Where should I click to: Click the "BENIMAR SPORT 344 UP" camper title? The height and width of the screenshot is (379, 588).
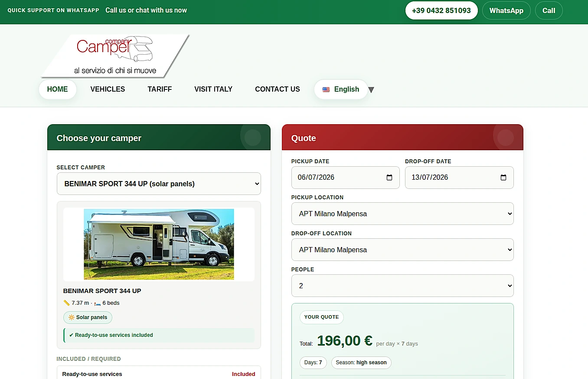[102, 291]
